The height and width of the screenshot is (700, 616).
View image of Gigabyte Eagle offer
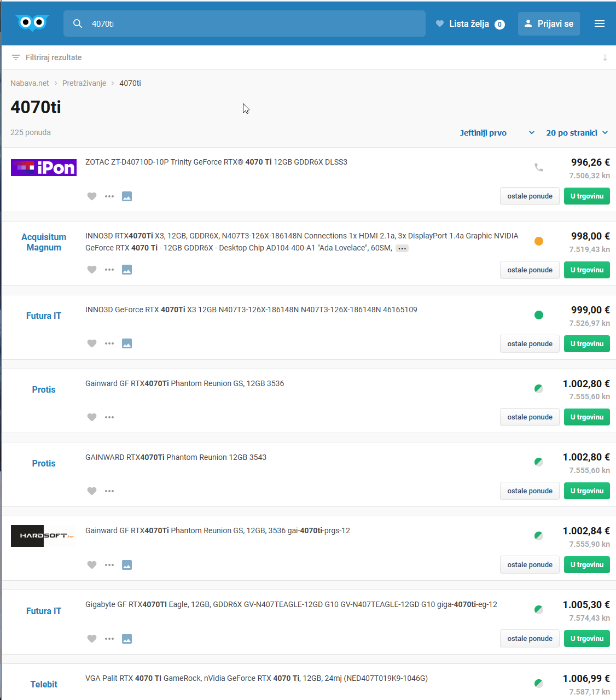(x=127, y=639)
